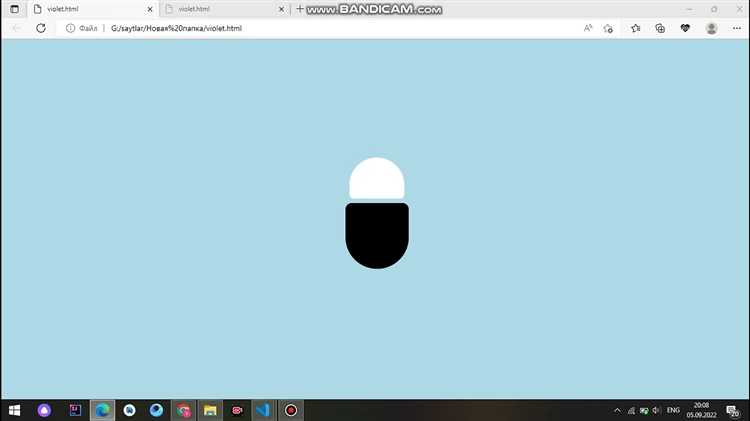This screenshot has width=750, height=421.
Task: Open the Edge settings three-dots menu
Action: tap(737, 28)
